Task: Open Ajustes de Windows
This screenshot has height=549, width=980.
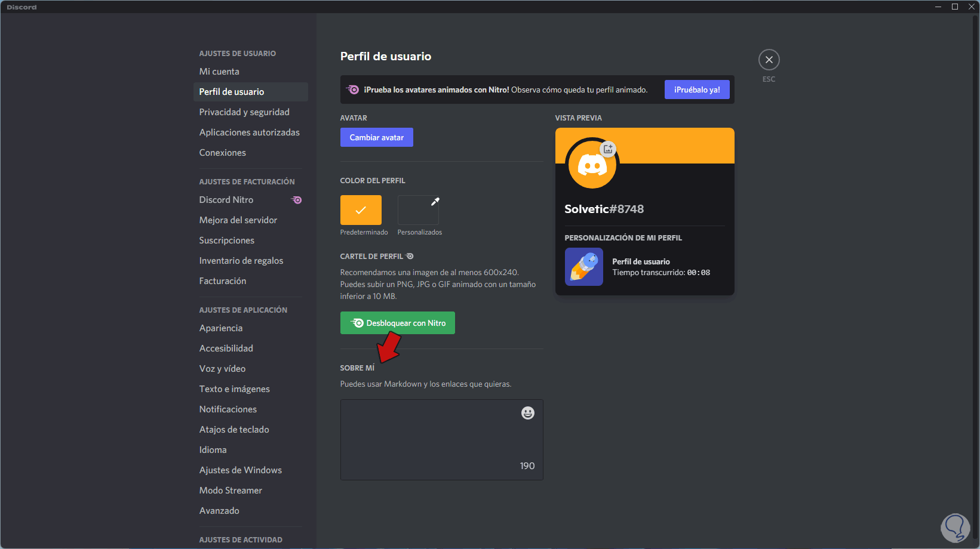Action: 251,470
